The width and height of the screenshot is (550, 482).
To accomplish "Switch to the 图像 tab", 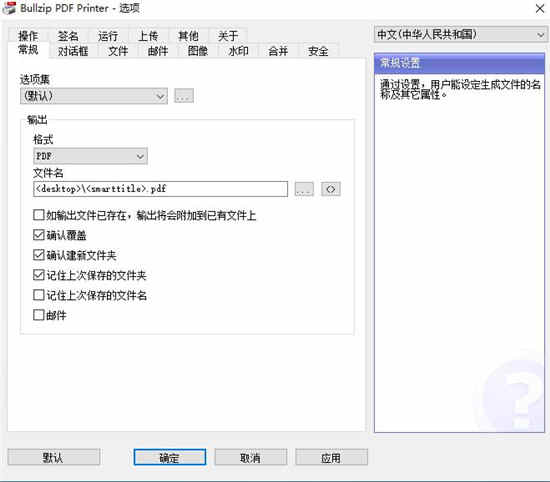I will tap(198, 51).
